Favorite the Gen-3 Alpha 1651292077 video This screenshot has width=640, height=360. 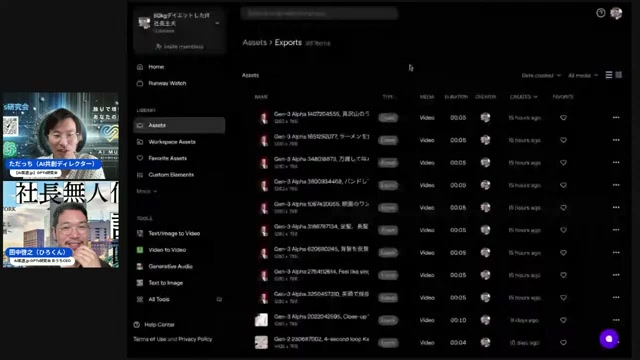point(563,140)
